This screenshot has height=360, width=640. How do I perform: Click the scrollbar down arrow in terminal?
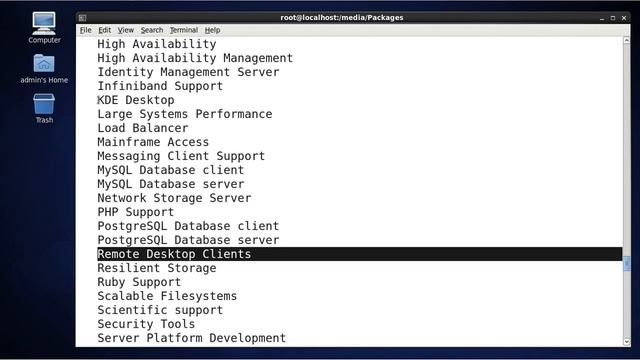627,342
